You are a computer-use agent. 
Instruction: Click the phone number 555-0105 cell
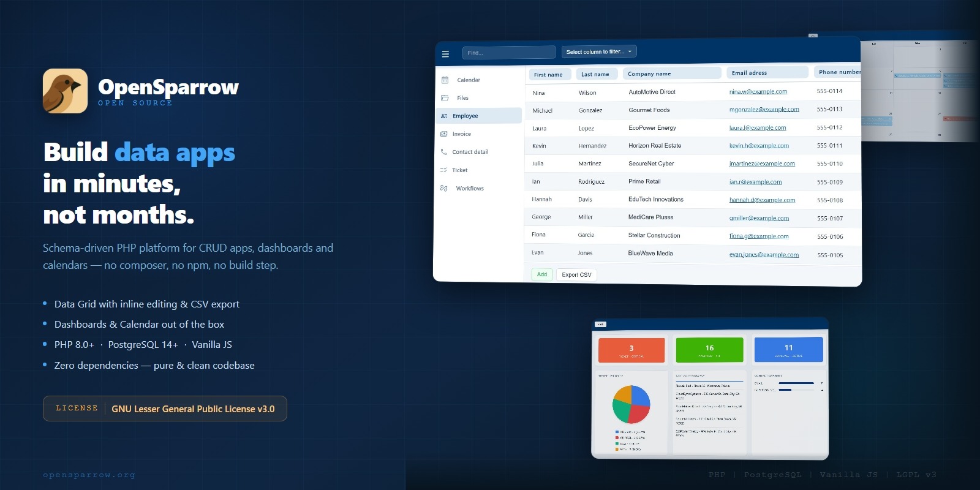click(830, 255)
